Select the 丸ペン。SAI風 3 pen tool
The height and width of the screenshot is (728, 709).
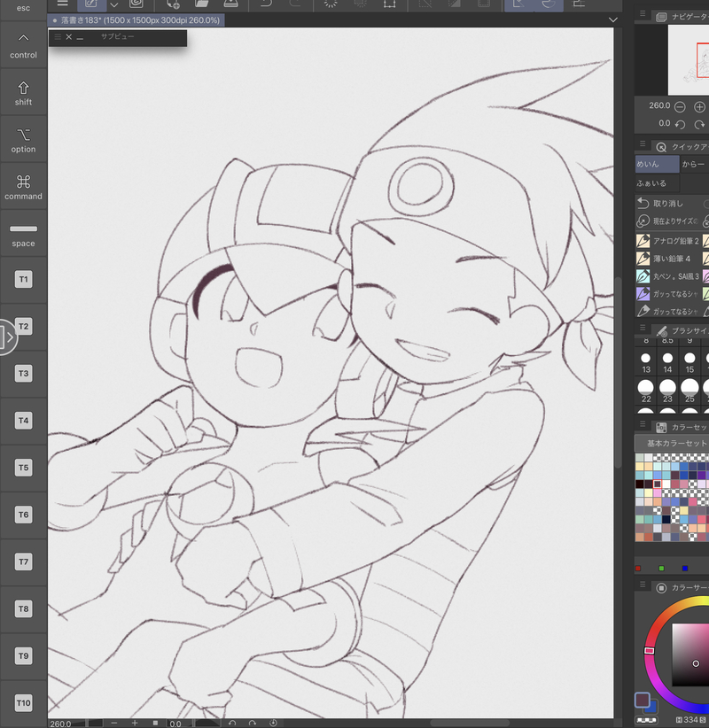(667, 276)
